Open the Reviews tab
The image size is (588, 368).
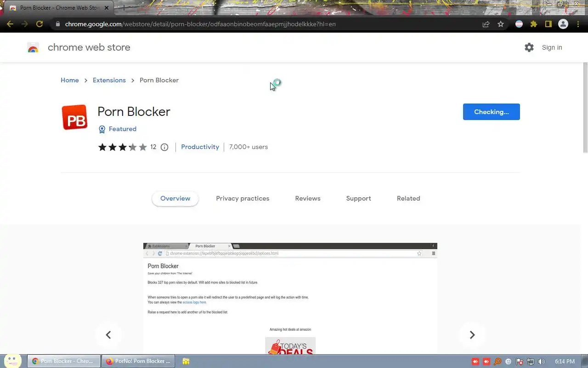[x=308, y=199]
